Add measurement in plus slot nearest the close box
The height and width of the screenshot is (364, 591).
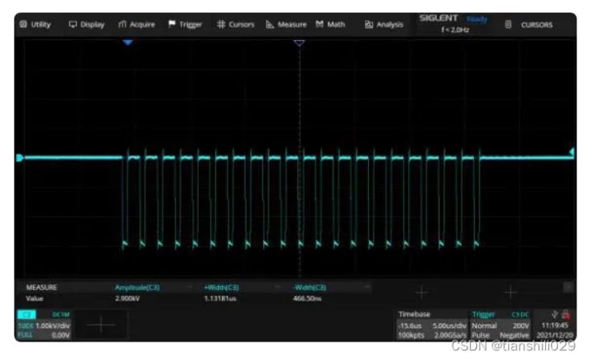[x=510, y=293]
